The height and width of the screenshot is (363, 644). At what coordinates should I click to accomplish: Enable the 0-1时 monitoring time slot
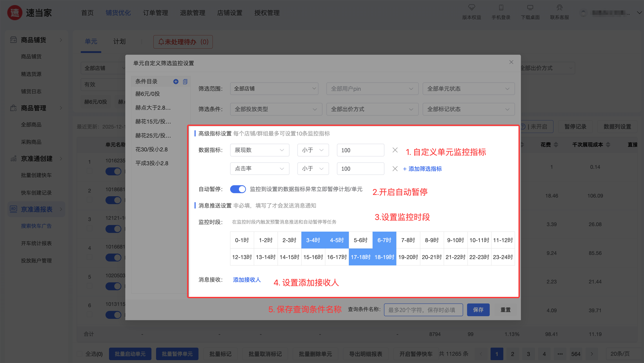[242, 240]
